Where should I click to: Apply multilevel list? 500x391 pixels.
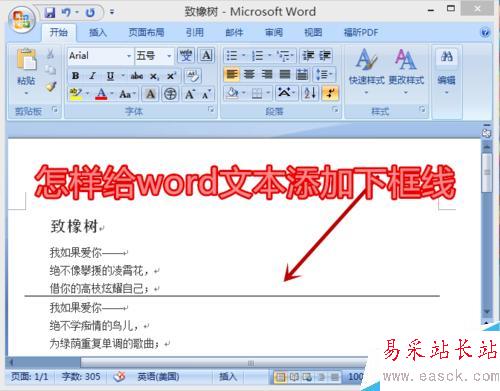click(x=284, y=56)
